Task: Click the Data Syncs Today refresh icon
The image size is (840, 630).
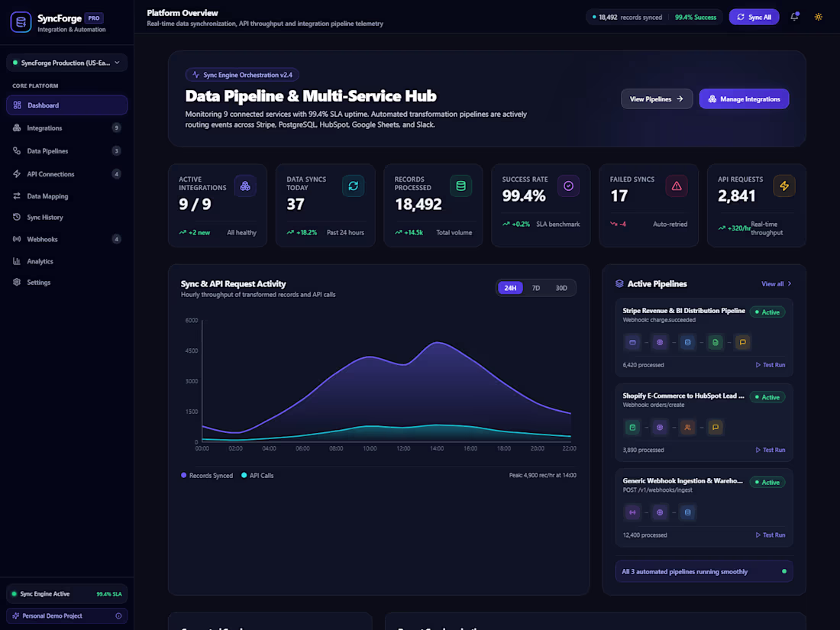Action: pos(353,186)
